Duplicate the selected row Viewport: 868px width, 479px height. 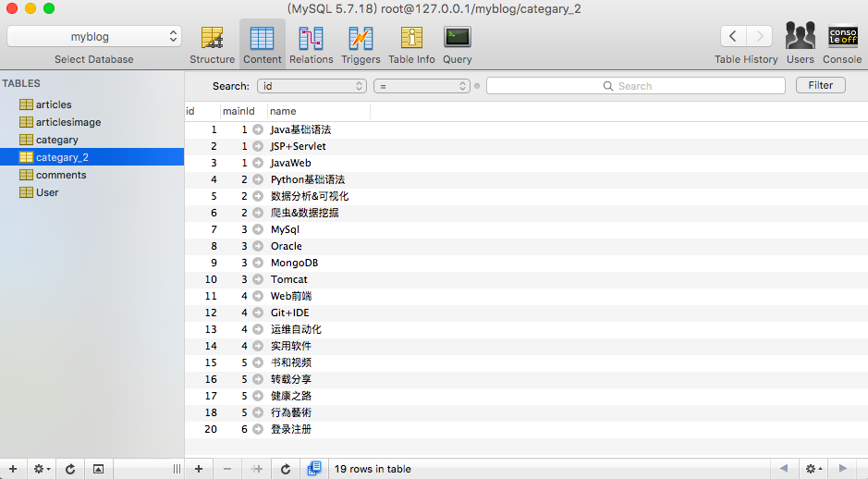coord(256,469)
